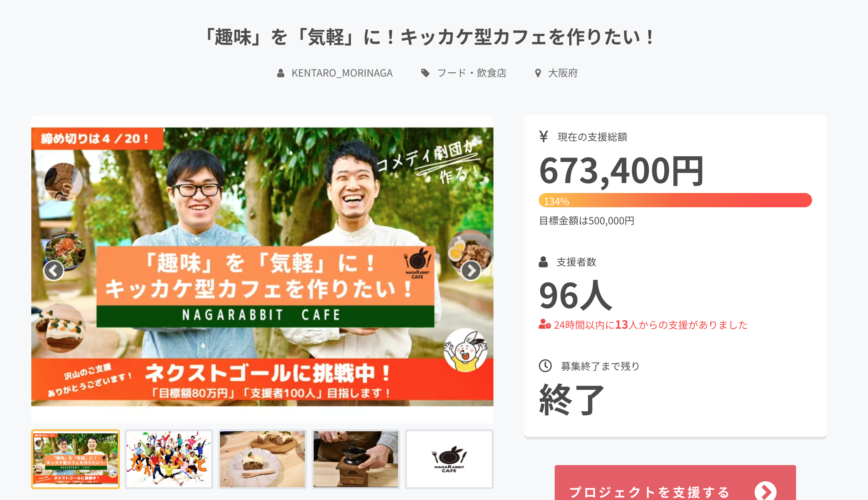
Task: Go to the previous slide with the left arrow
Action: (54, 271)
